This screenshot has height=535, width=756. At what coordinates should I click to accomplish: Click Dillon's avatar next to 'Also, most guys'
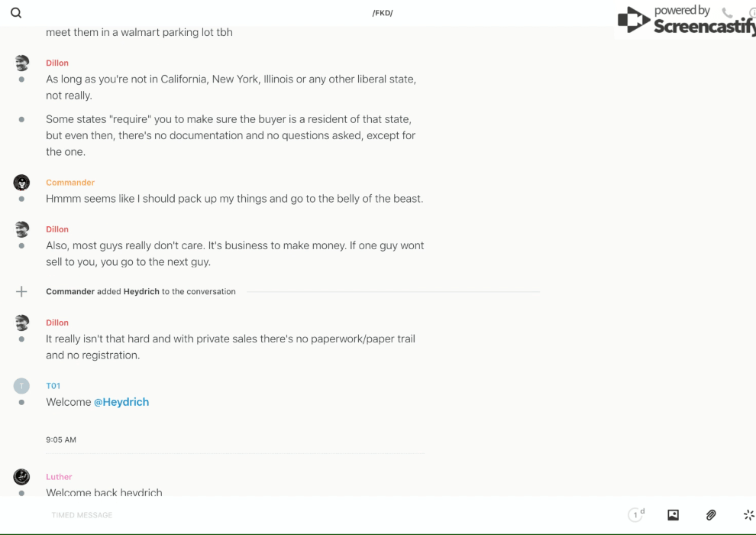click(x=21, y=229)
